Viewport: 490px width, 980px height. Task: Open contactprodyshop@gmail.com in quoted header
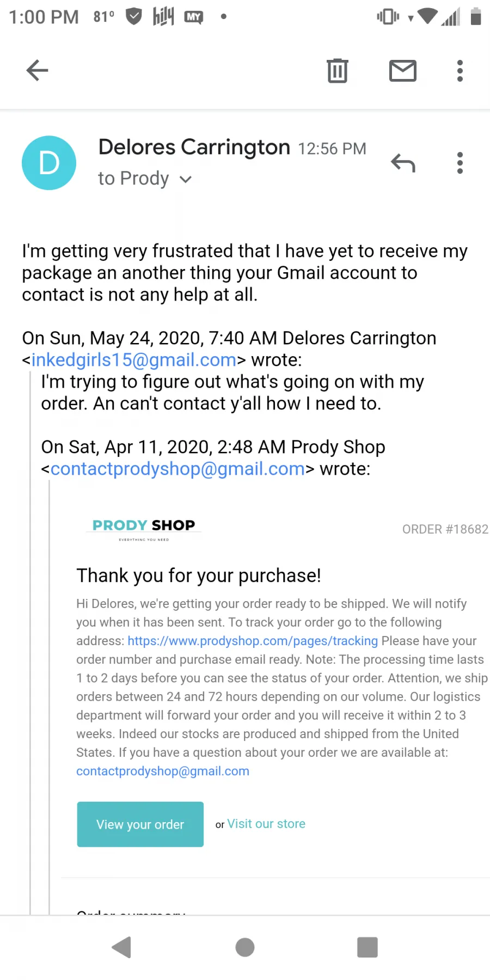tap(177, 469)
